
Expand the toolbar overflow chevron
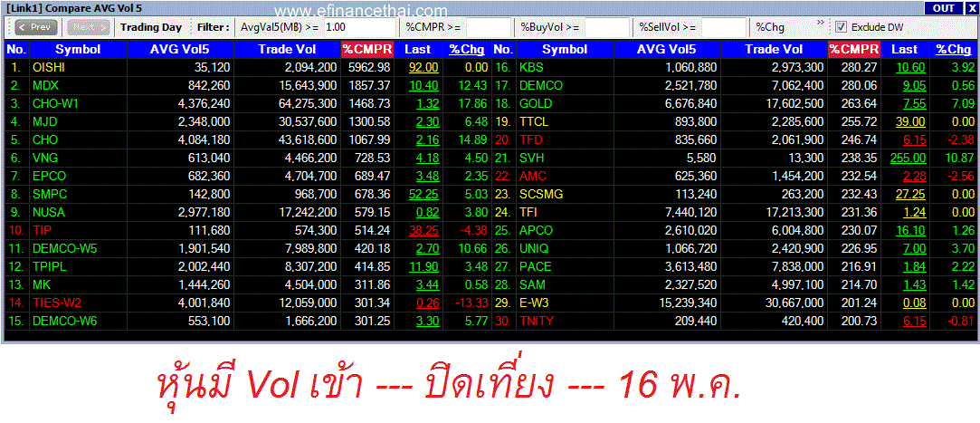(x=821, y=23)
